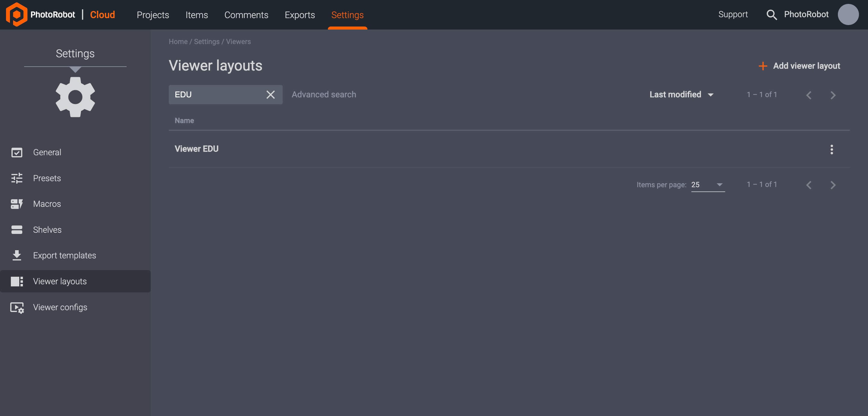Select the Shelves icon in sidebar

tap(17, 230)
